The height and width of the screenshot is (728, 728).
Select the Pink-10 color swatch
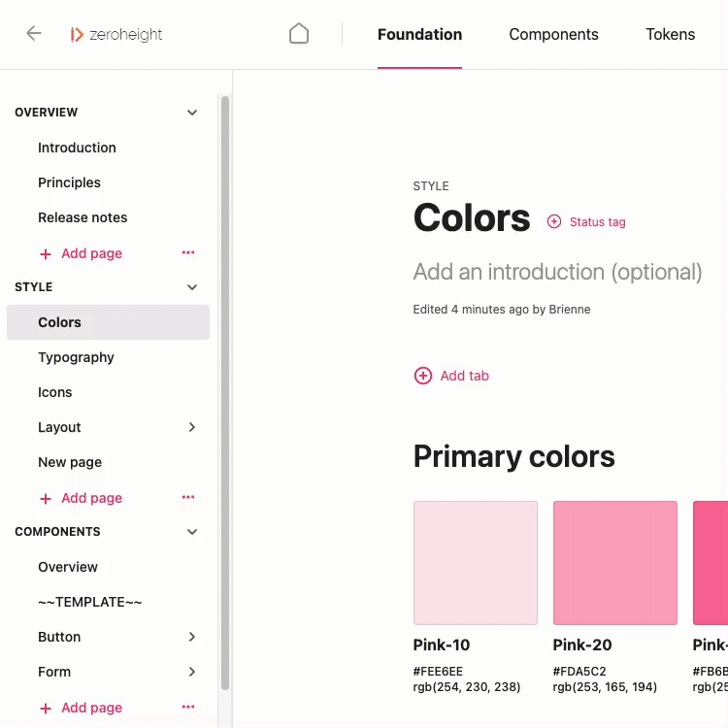tap(476, 563)
